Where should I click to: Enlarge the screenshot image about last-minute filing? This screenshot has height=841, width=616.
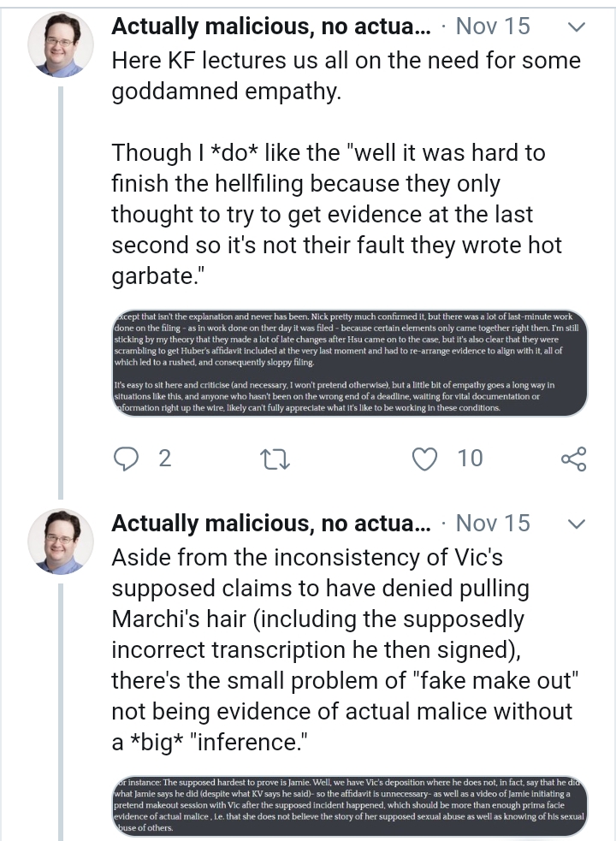350,363
